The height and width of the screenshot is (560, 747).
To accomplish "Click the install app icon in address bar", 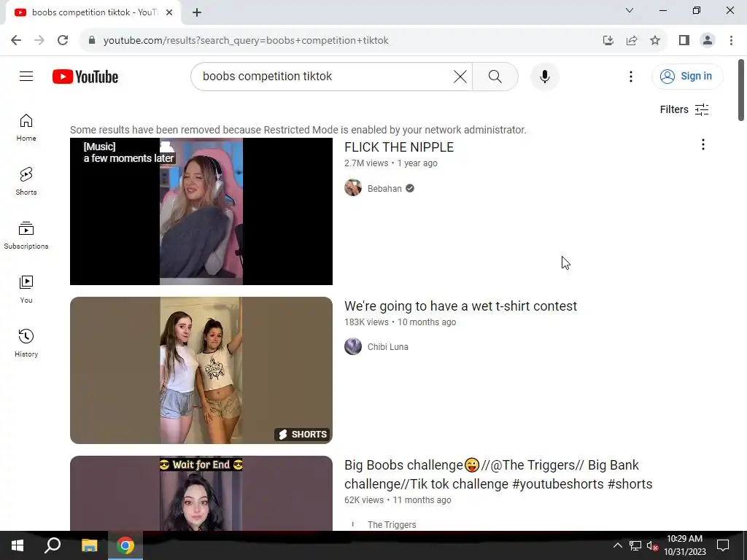I will click(608, 41).
